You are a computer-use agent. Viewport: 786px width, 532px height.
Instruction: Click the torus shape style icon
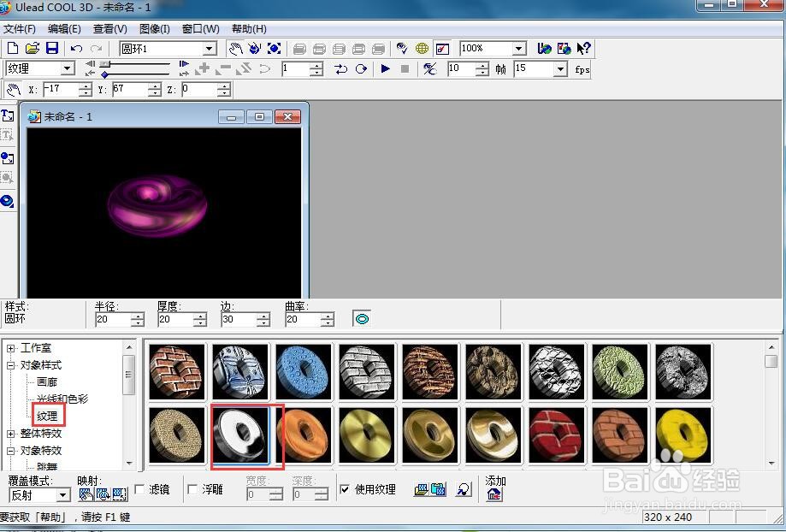(x=362, y=319)
